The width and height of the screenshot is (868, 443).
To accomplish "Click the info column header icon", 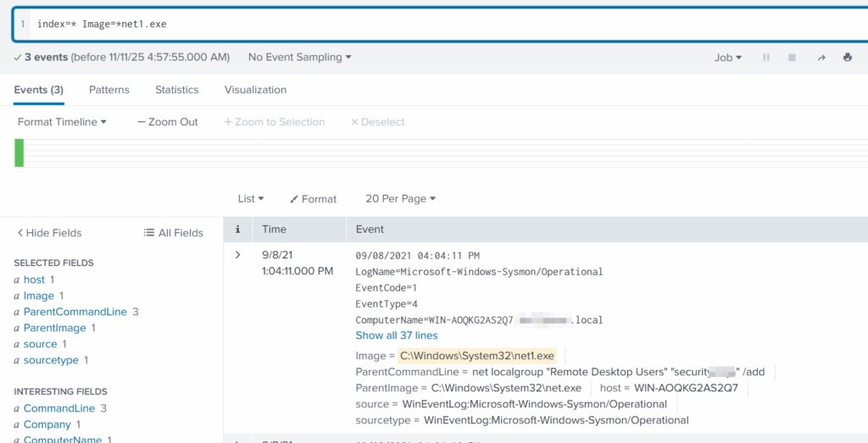I will (237, 229).
